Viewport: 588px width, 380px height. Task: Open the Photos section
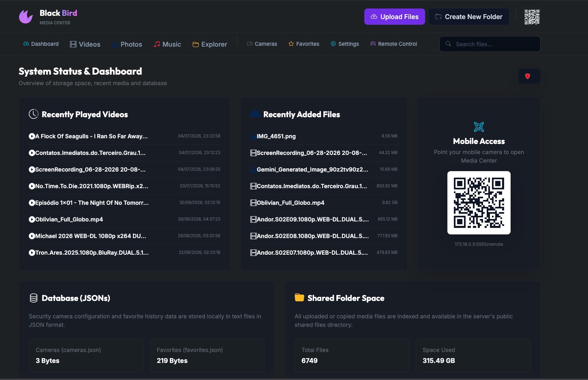[x=127, y=44]
